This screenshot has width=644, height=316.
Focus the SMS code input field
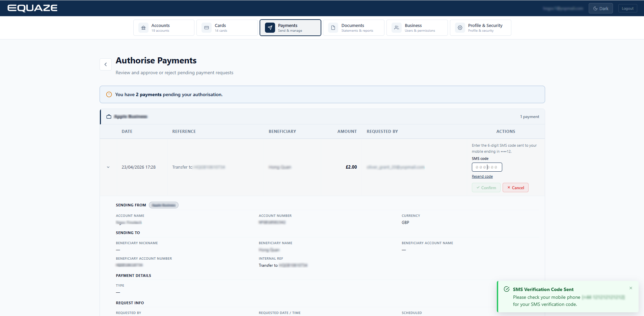pyautogui.click(x=487, y=167)
